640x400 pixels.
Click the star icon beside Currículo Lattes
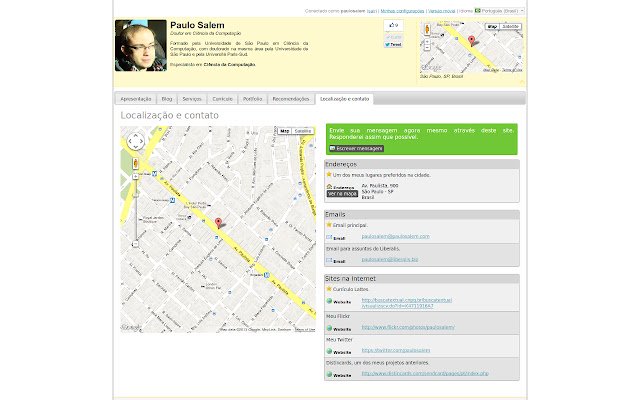pyautogui.click(x=329, y=289)
